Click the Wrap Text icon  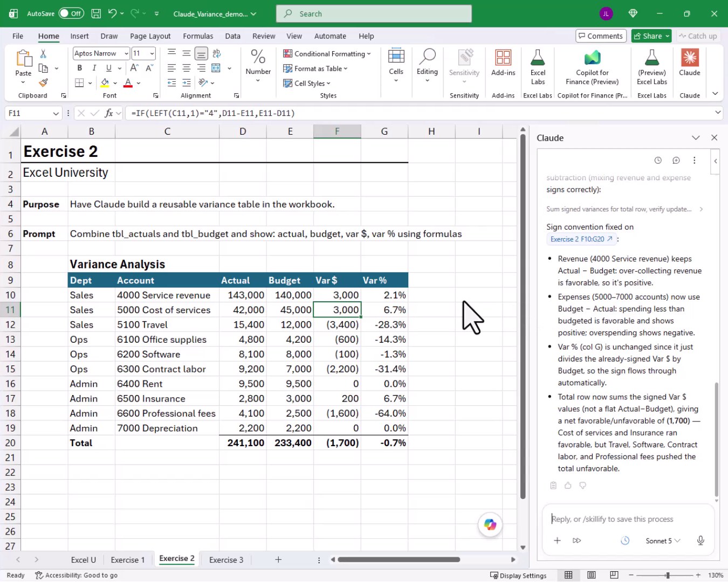pos(217,53)
